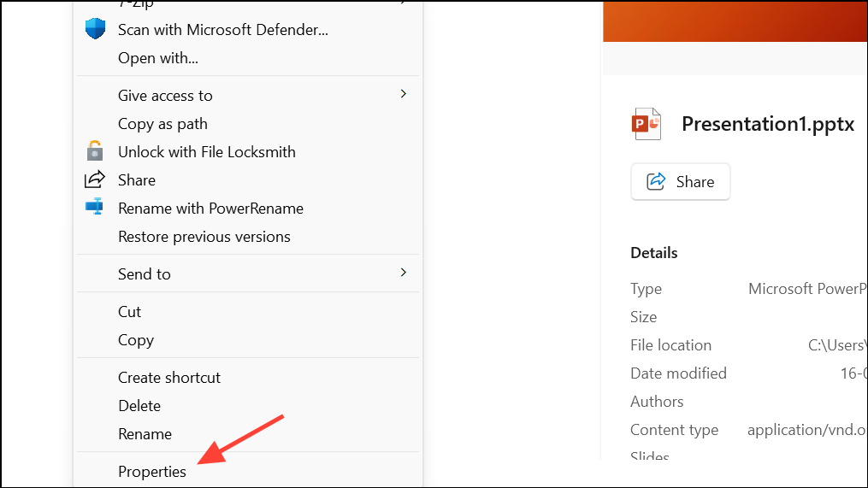This screenshot has width=868, height=488.
Task: Click the Share arrow icon in context menu
Action: (95, 179)
